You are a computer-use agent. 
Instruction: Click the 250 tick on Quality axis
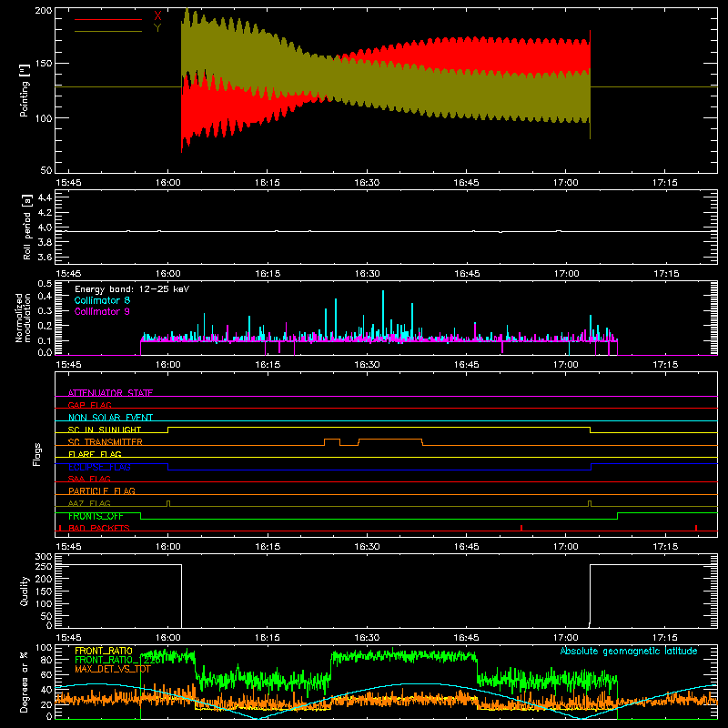pos(44,566)
